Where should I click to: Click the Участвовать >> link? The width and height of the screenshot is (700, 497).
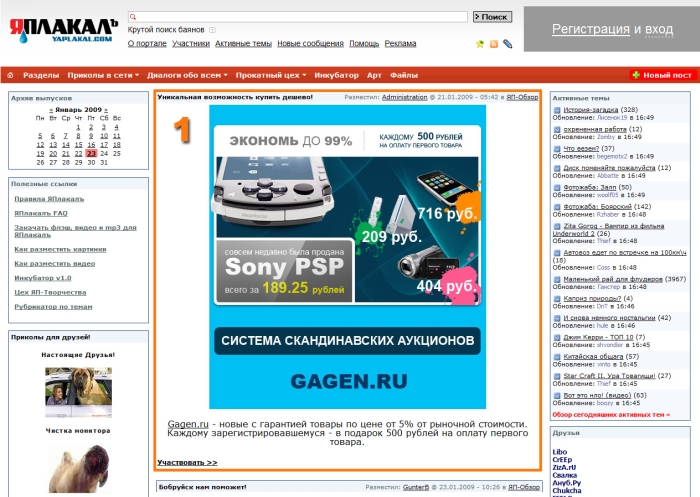[x=187, y=462]
